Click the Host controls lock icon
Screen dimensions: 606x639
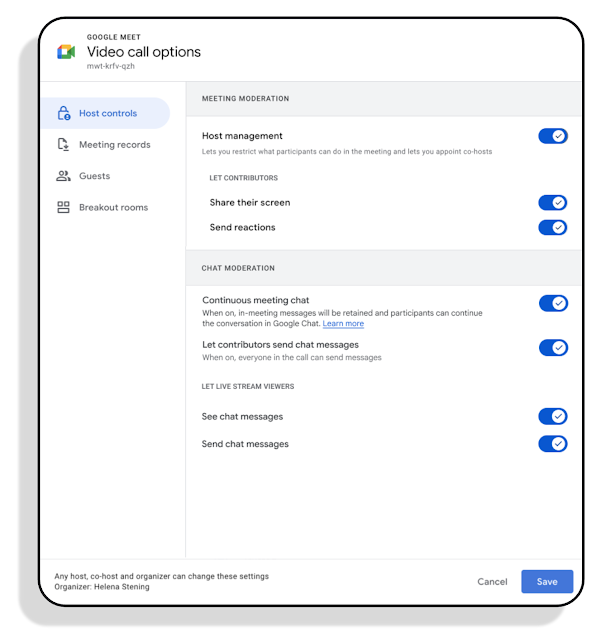click(63, 114)
